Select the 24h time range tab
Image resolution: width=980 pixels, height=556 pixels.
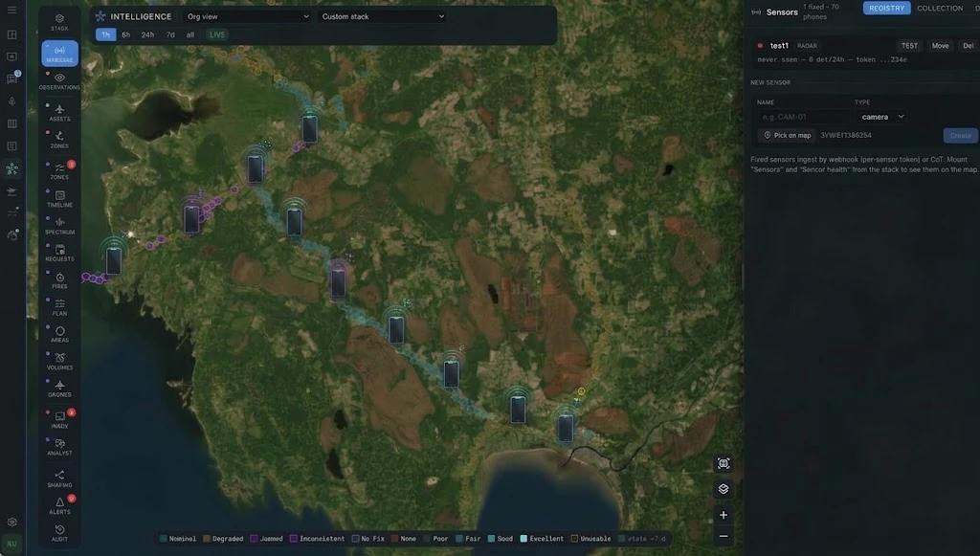pyautogui.click(x=147, y=35)
